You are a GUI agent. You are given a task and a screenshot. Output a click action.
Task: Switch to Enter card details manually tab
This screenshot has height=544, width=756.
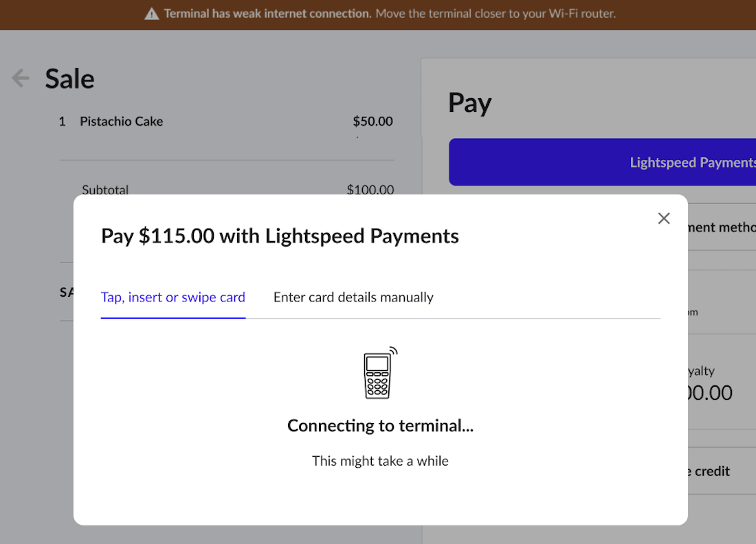pyautogui.click(x=353, y=297)
